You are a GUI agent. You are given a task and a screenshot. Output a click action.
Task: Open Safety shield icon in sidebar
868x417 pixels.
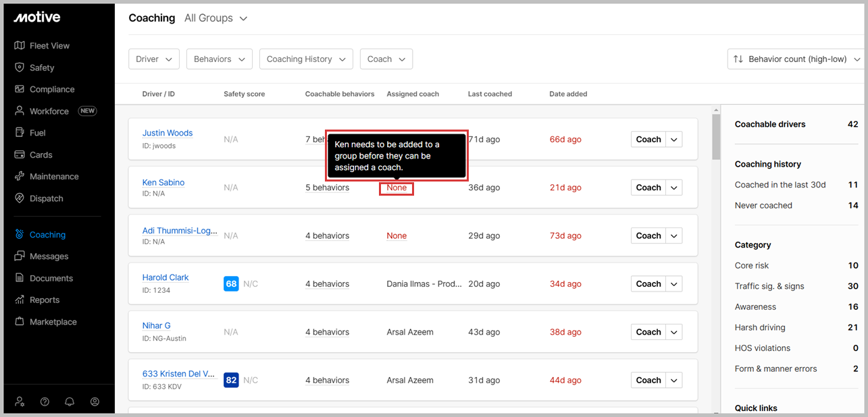[x=20, y=67]
